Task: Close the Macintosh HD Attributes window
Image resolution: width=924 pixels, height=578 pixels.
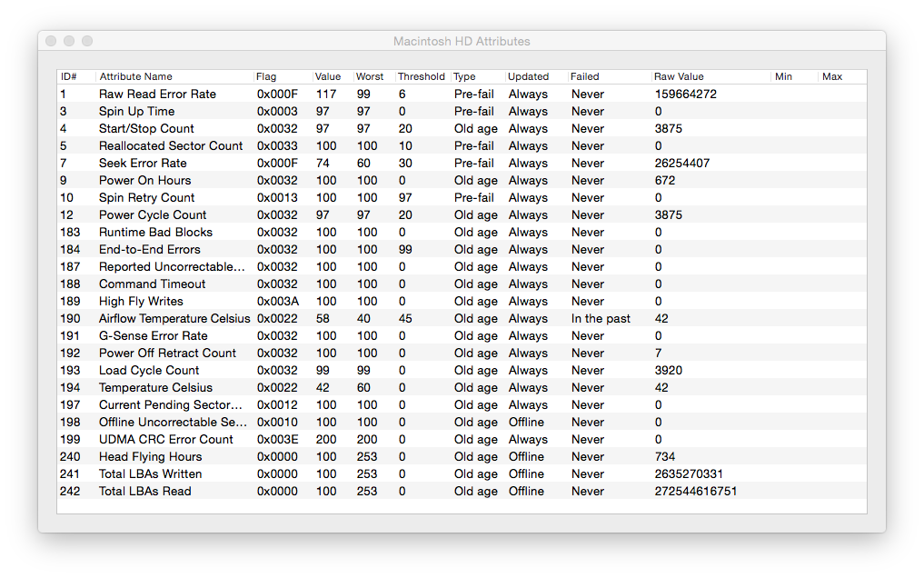Action: pos(51,41)
